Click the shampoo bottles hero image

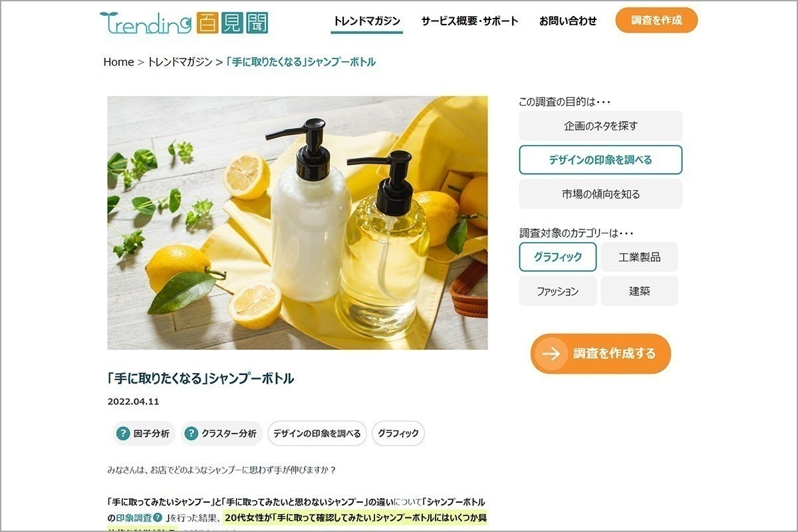tap(297, 223)
